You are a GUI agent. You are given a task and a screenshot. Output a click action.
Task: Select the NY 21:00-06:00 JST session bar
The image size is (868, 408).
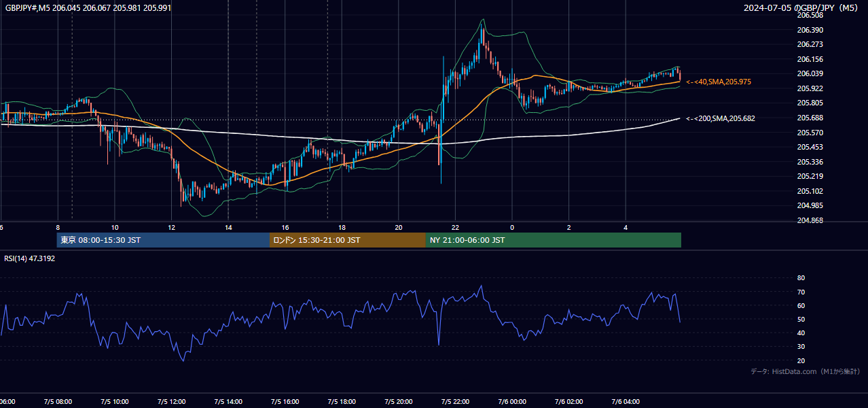554,240
